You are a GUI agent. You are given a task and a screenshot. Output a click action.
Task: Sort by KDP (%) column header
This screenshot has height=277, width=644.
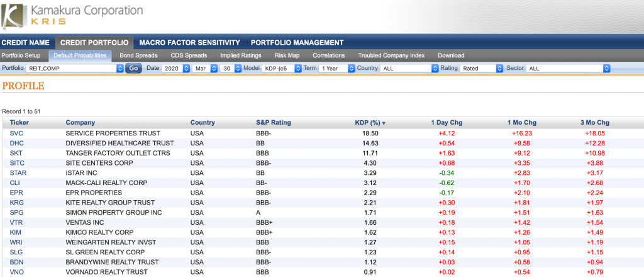coord(370,123)
